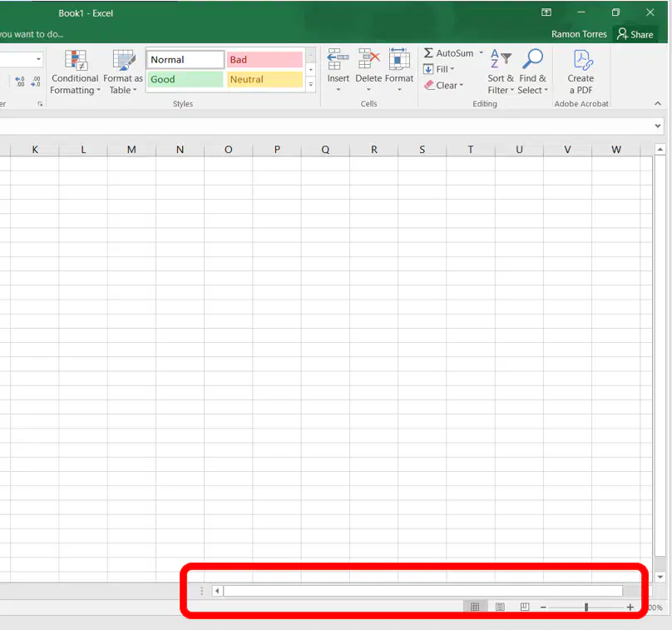Expand the cell styles gallery
Screen dimensions: 672x630
tap(311, 85)
